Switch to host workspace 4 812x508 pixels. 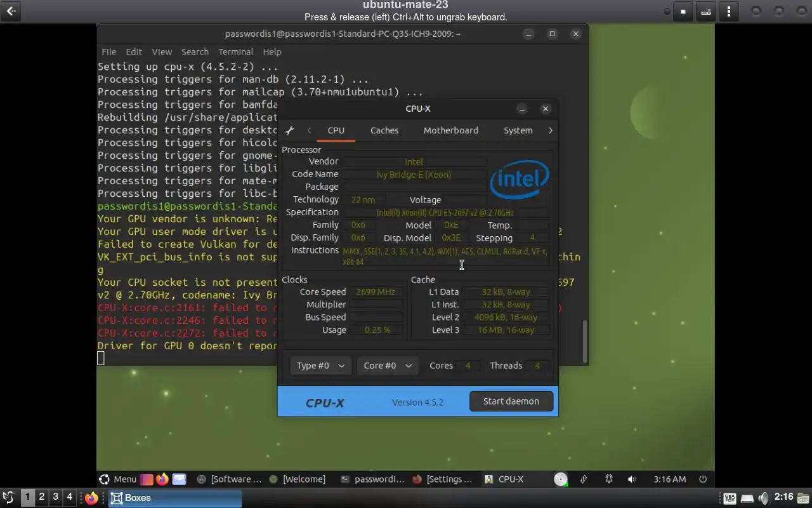coord(70,497)
